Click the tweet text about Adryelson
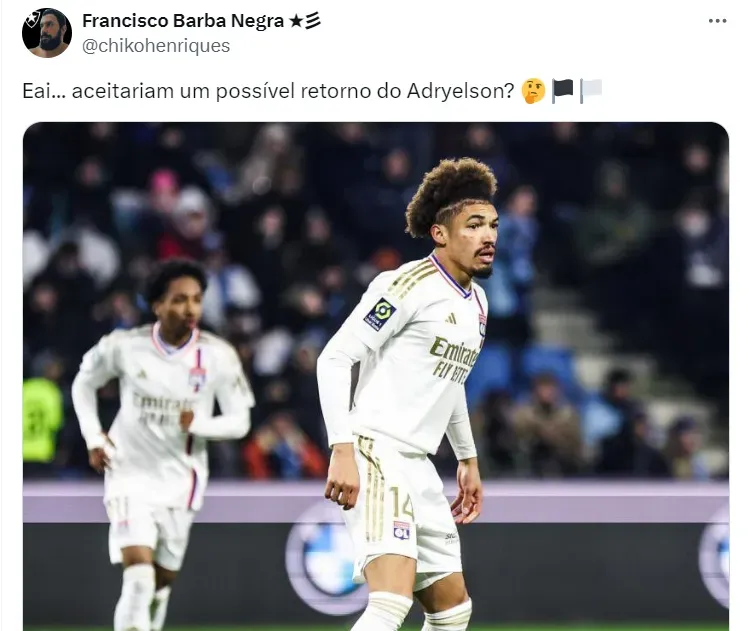Image resolution: width=749 pixels, height=631 pixels. [x=268, y=91]
